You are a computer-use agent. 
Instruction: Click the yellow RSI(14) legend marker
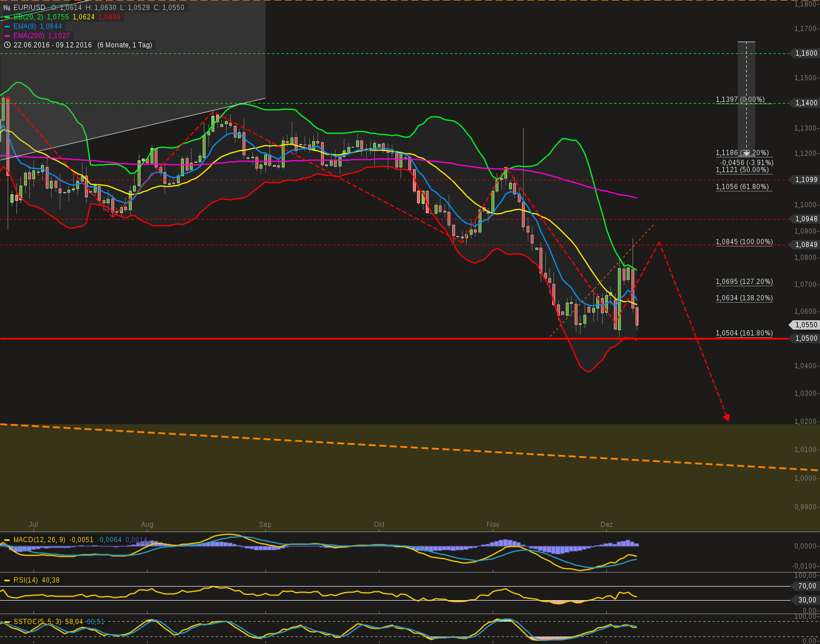7,580
